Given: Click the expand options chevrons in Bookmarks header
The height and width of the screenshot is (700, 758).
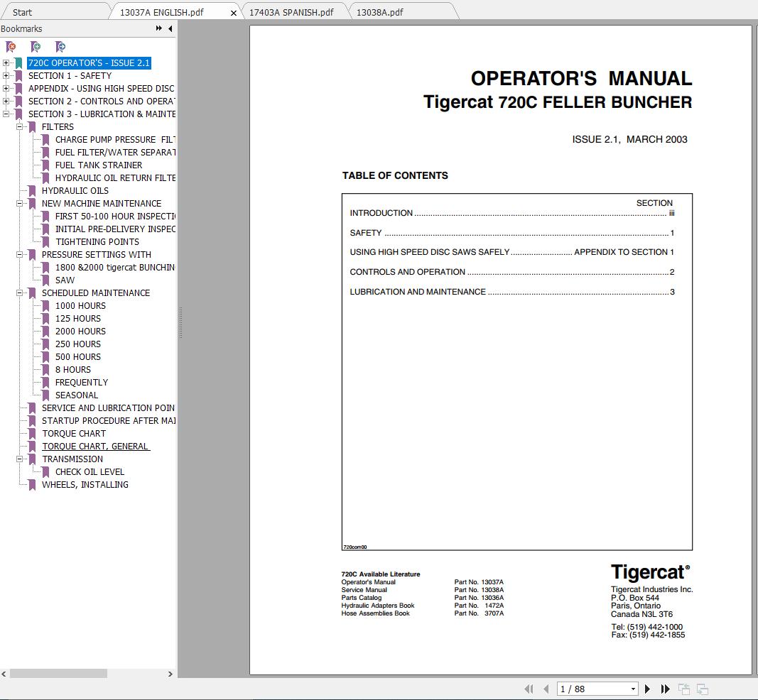Looking at the screenshot, I should 157,28.
